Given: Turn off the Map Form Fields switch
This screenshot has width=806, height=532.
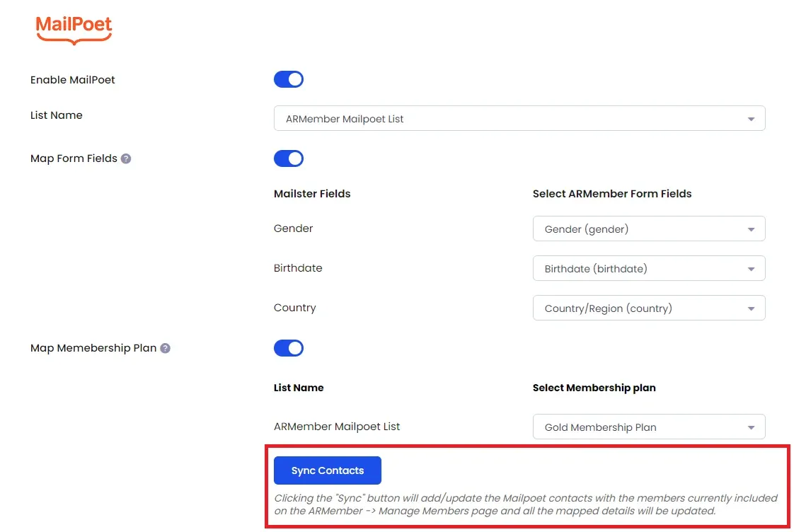Looking at the screenshot, I should click(x=289, y=158).
